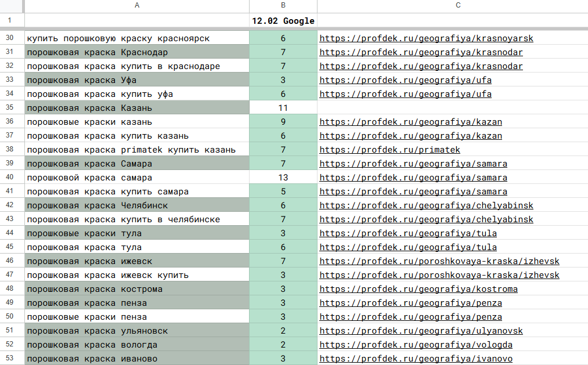Screen dimensions: 588x365
Task: Select row 1 header number
Action: click(10, 21)
